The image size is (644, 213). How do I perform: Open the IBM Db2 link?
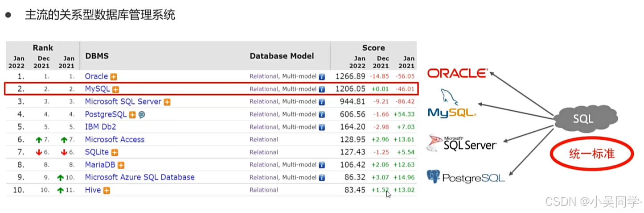pos(100,127)
